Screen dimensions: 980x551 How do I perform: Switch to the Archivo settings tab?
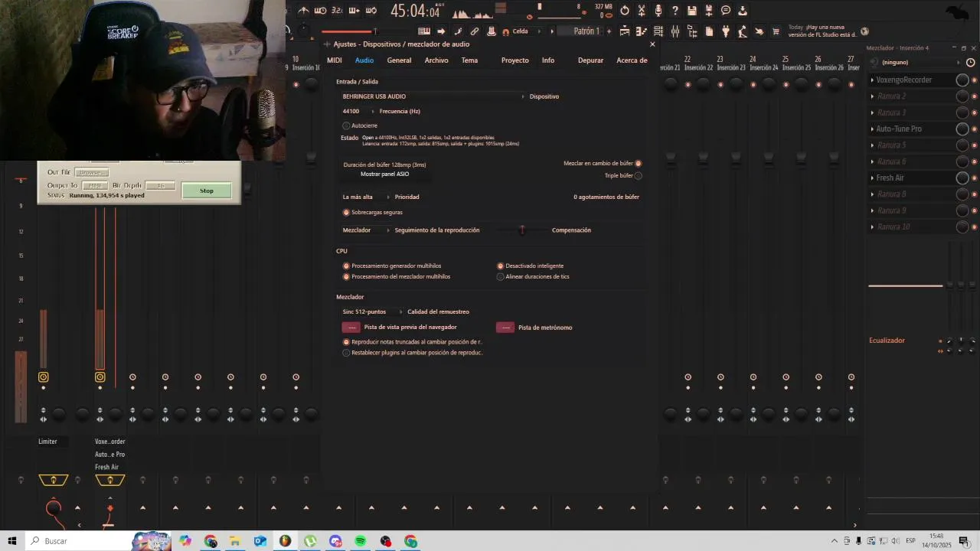pyautogui.click(x=436, y=60)
